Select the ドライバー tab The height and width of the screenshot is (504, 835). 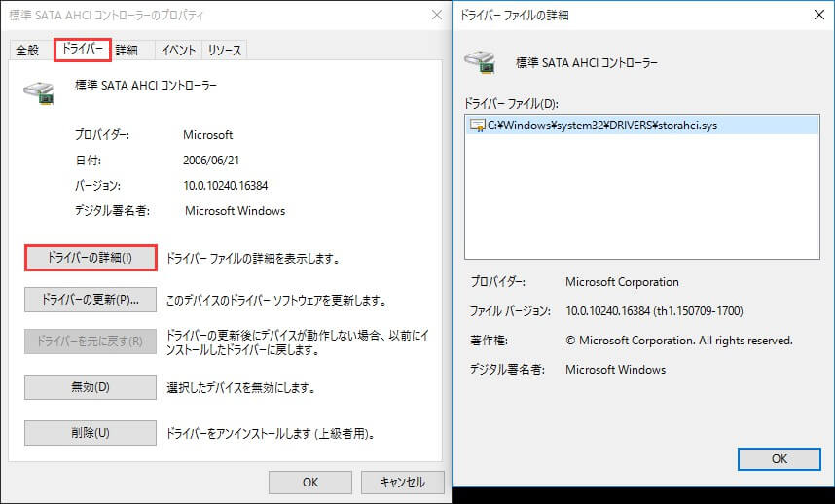pos(83,50)
